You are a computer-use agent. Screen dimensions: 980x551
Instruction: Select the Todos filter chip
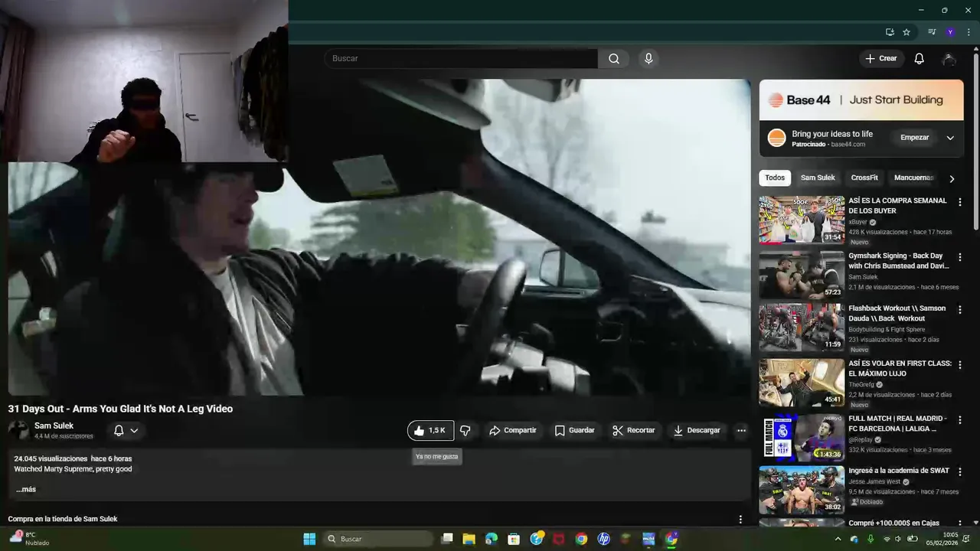click(775, 178)
